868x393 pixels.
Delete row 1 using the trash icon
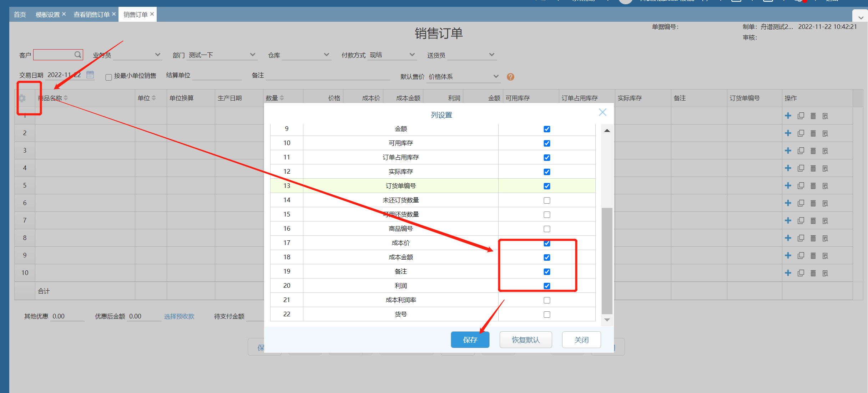click(x=813, y=116)
